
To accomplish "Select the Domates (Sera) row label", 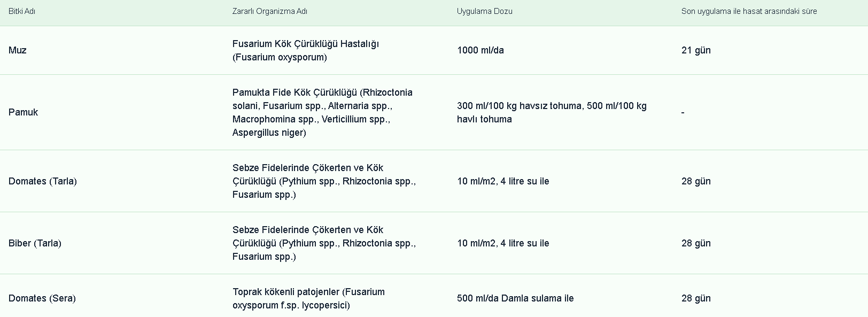I will (42, 298).
